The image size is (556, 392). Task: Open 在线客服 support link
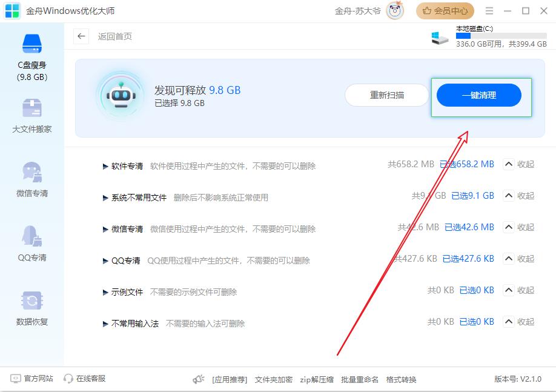tap(84, 379)
